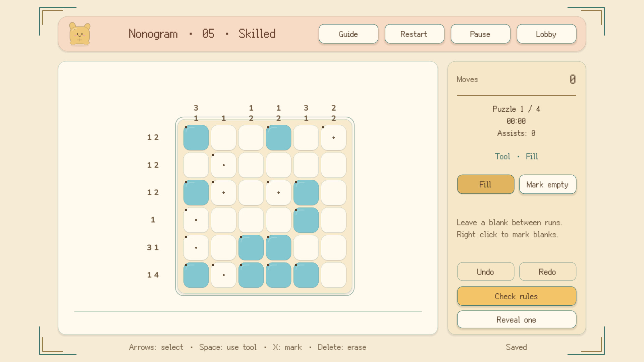This screenshot has width=644, height=362.
Task: Click dotted cell in row 2, column 2
Action: (x=223, y=165)
